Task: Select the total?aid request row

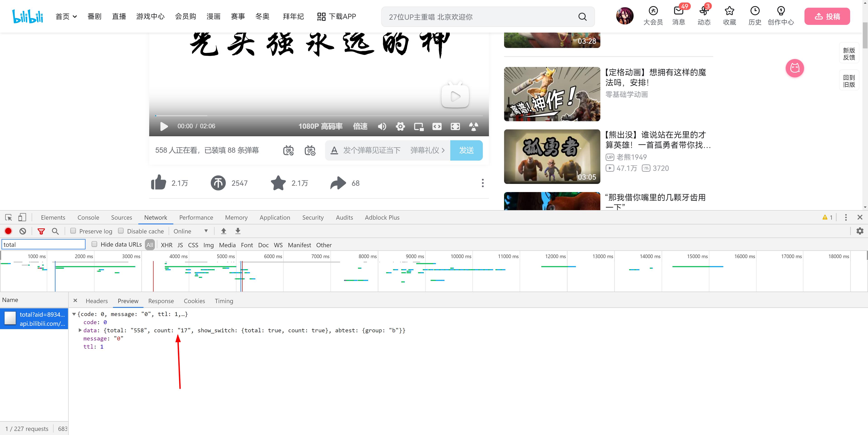Action: [x=34, y=319]
